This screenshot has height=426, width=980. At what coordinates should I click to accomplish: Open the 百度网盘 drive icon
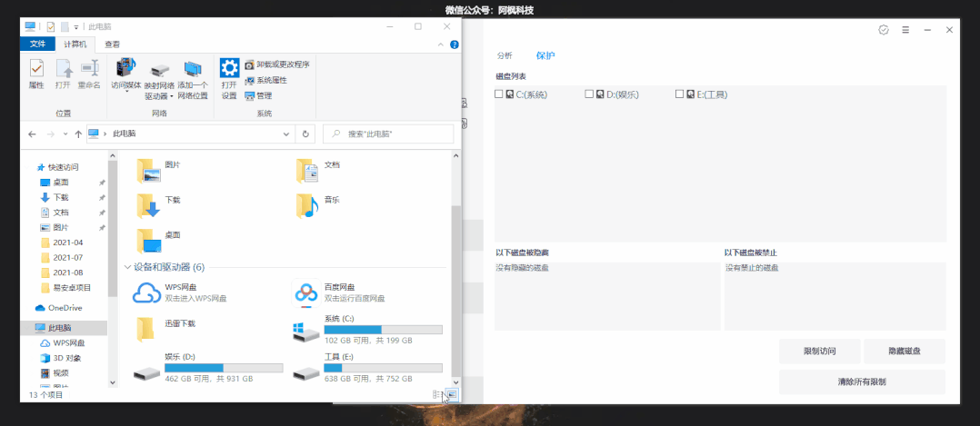(305, 292)
